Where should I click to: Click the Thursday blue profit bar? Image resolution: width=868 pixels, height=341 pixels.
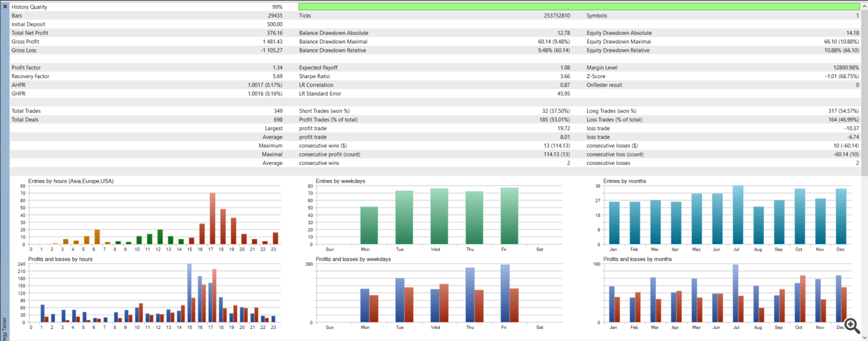(x=470, y=295)
